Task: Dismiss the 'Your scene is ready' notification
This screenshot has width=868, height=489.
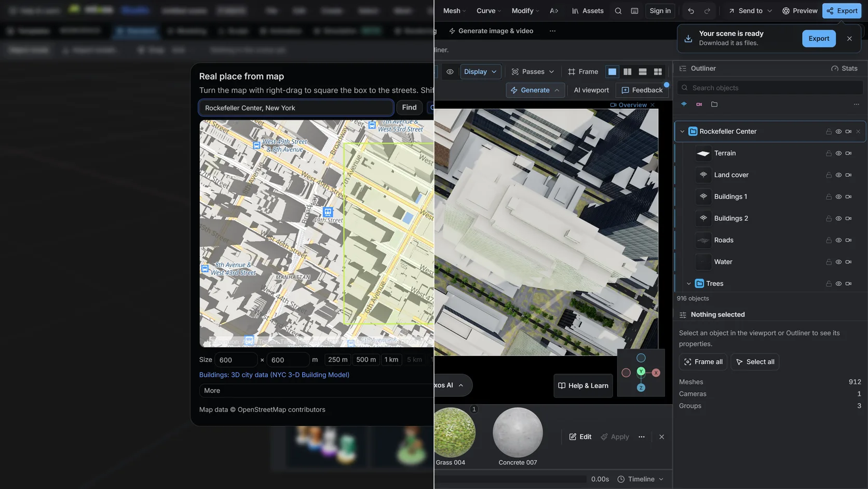Action: pyautogui.click(x=849, y=38)
